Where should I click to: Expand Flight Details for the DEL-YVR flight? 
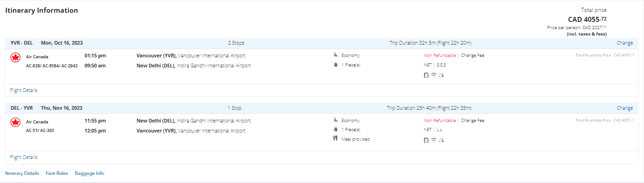pyautogui.click(x=24, y=157)
